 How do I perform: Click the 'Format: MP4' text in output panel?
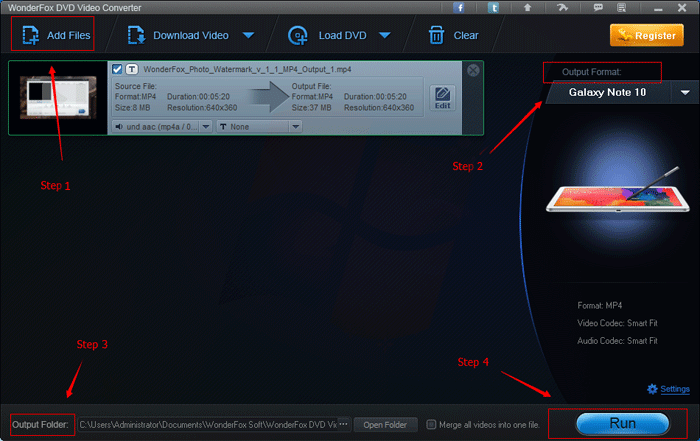point(600,306)
